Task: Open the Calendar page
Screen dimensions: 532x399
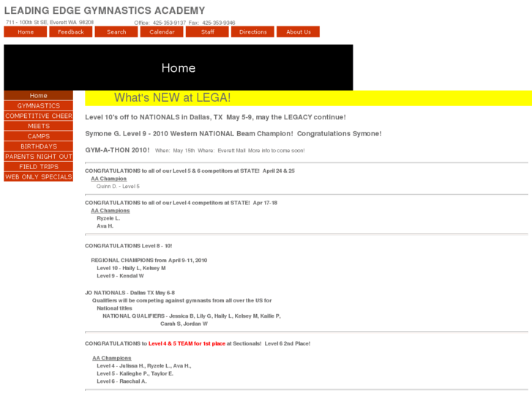Action: 162,32
